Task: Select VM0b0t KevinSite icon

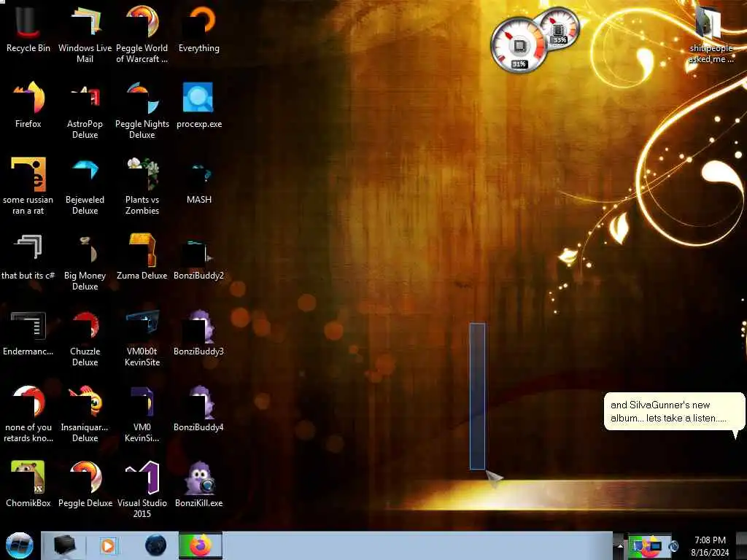Action: click(142, 338)
